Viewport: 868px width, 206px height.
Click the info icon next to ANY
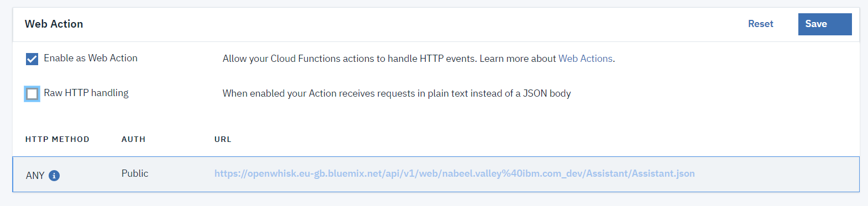54,176
